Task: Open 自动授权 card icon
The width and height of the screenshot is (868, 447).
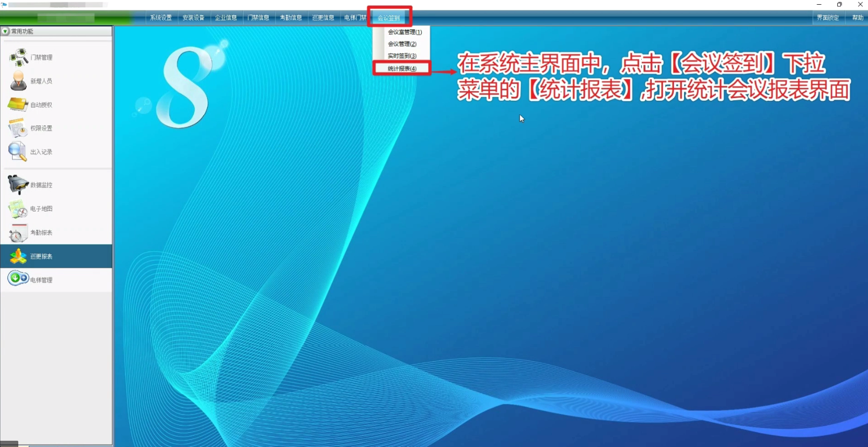Action: click(18, 104)
